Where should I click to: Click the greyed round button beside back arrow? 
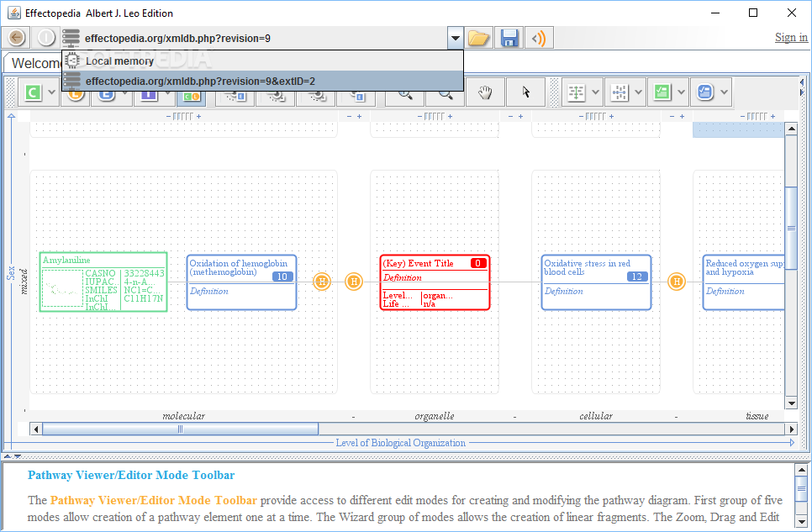click(46, 38)
